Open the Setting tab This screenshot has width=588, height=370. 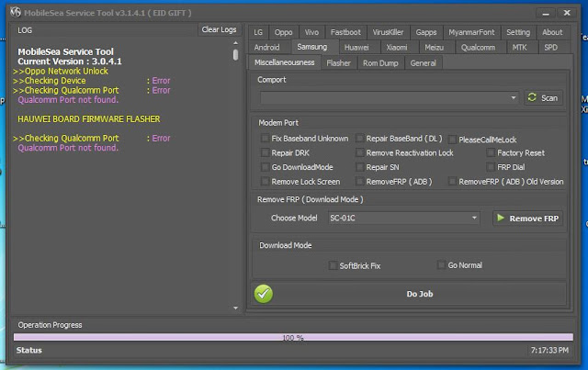[518, 32]
